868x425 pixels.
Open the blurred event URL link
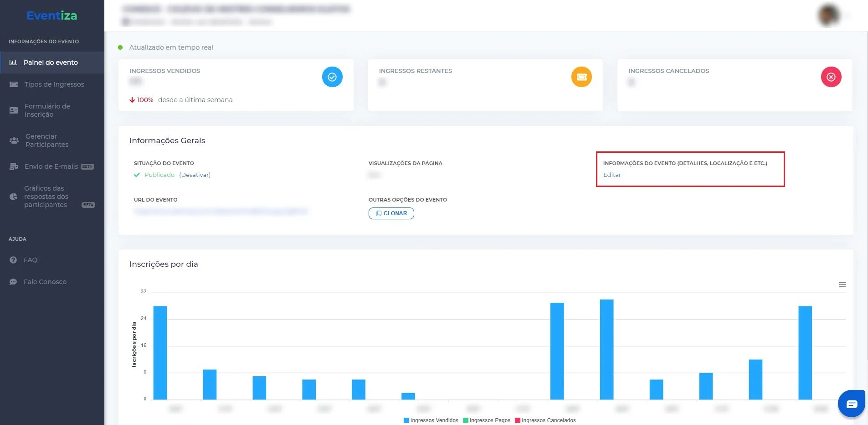(221, 211)
